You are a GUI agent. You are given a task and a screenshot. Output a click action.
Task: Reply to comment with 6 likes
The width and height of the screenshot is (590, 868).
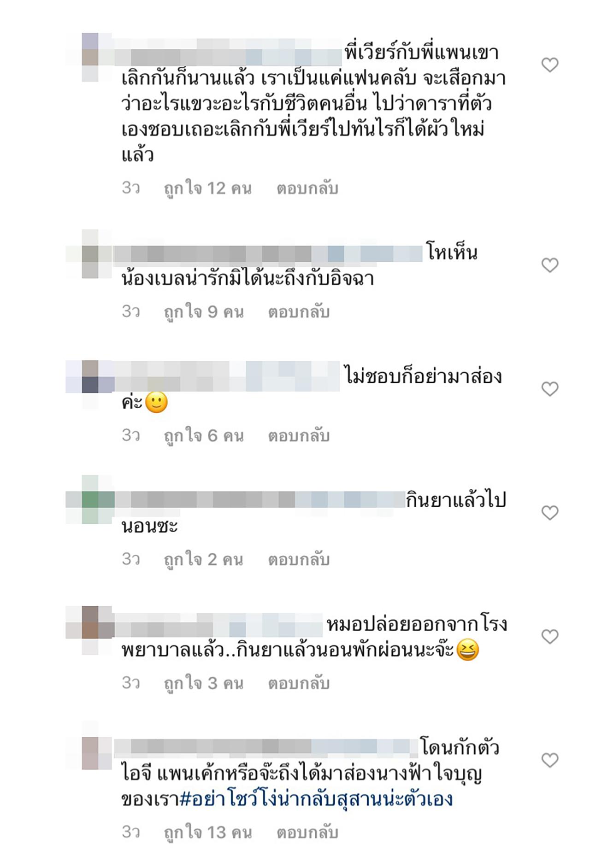point(299,435)
